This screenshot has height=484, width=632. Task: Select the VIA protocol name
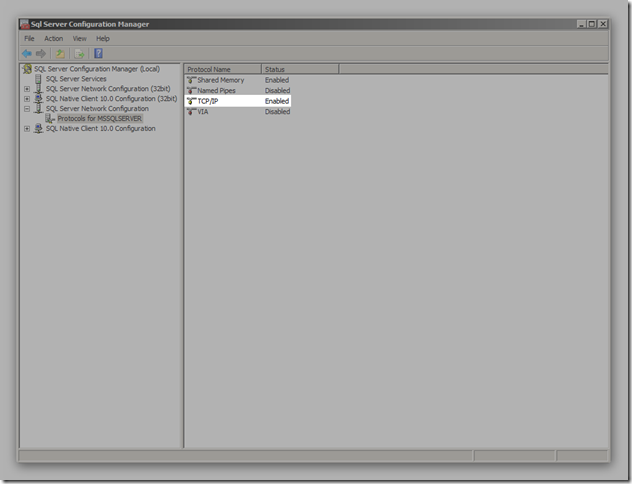point(203,111)
